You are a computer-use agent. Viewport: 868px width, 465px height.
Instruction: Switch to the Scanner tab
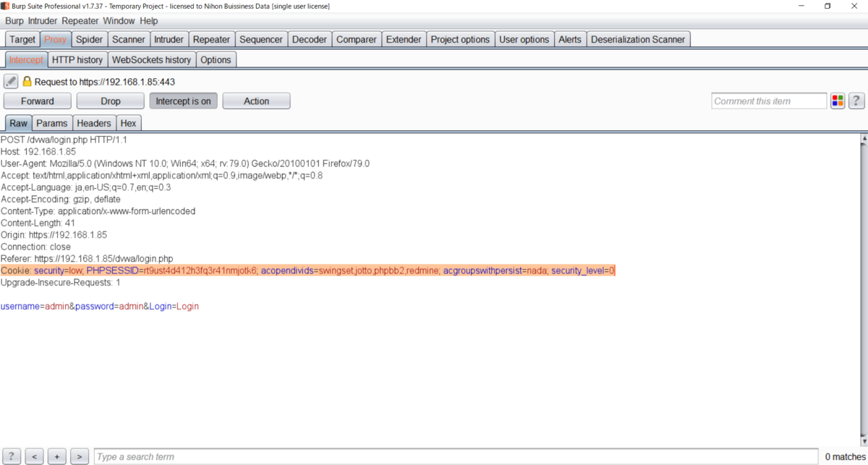pos(129,39)
